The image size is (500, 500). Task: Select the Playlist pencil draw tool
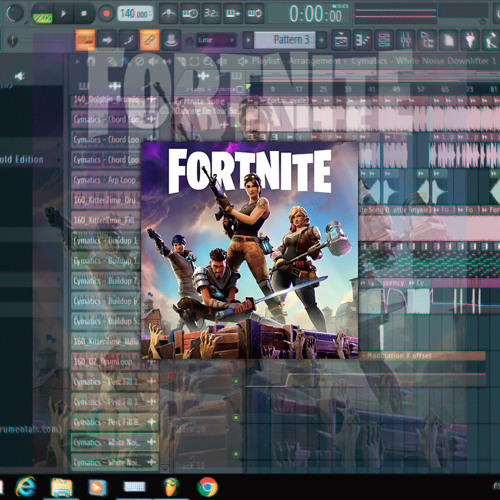pyautogui.click(x=113, y=61)
